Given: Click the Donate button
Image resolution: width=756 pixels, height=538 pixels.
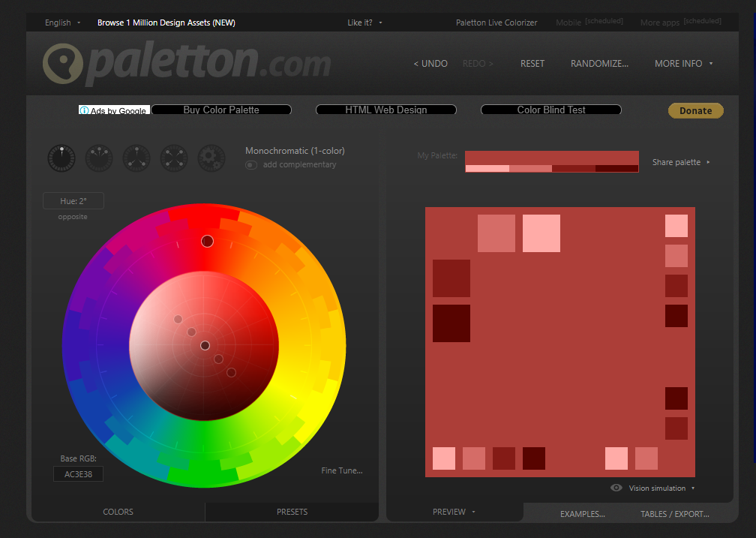Looking at the screenshot, I should (x=696, y=110).
